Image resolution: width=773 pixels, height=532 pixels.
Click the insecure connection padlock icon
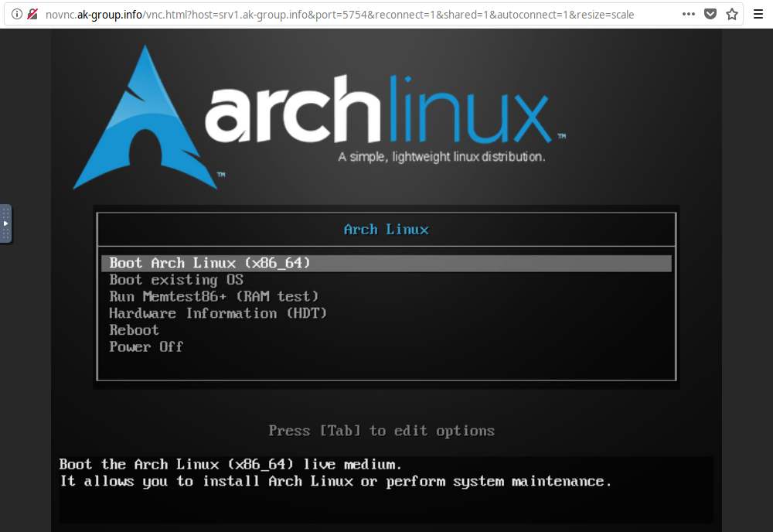(32, 13)
